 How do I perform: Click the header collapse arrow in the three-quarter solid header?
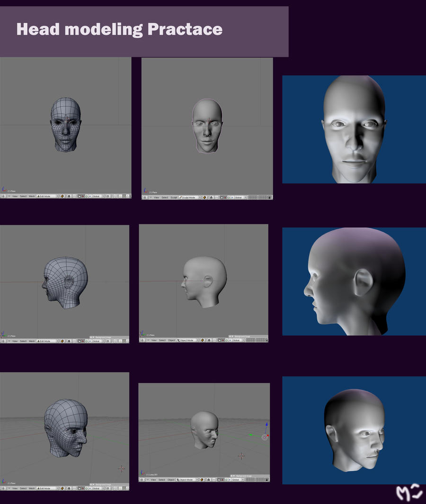click(x=148, y=479)
